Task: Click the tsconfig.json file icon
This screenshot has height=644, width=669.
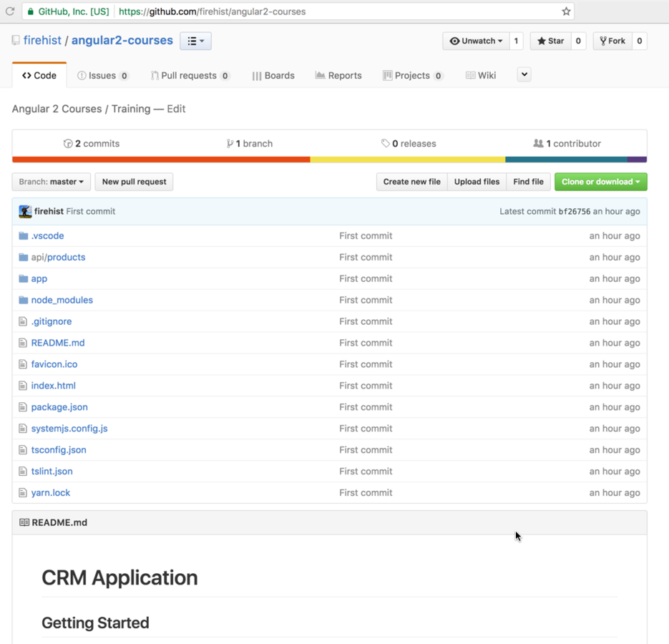Action: [x=23, y=449]
